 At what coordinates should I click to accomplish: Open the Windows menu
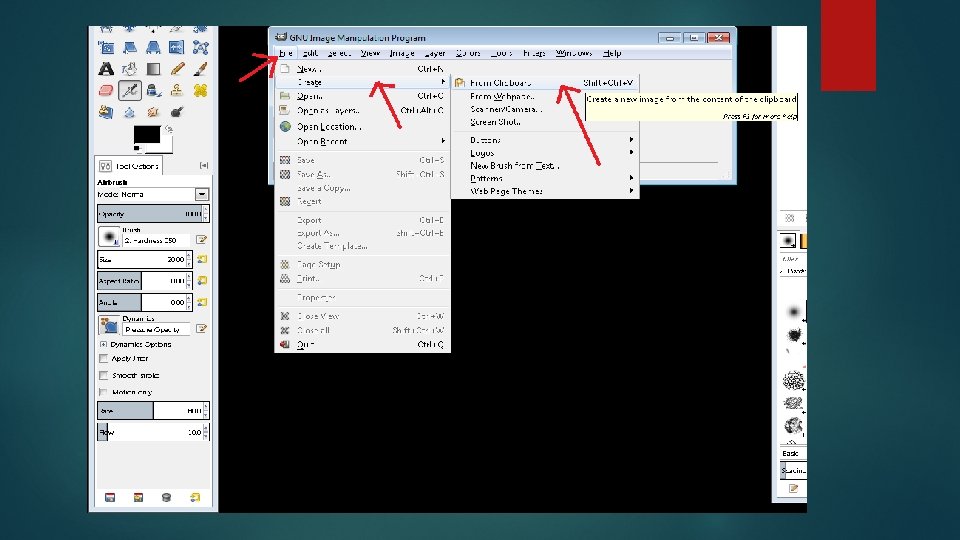click(x=574, y=53)
